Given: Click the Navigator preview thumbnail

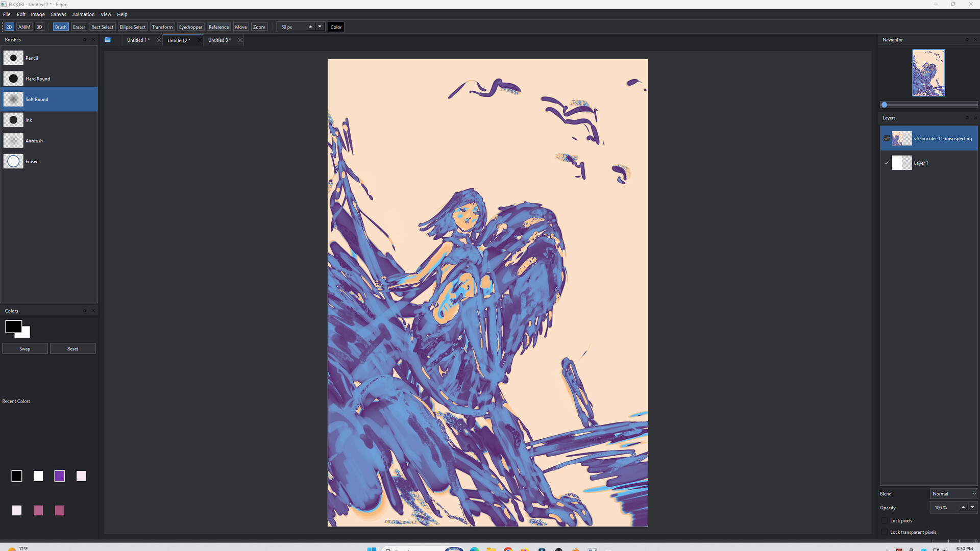Looking at the screenshot, I should click(x=928, y=72).
